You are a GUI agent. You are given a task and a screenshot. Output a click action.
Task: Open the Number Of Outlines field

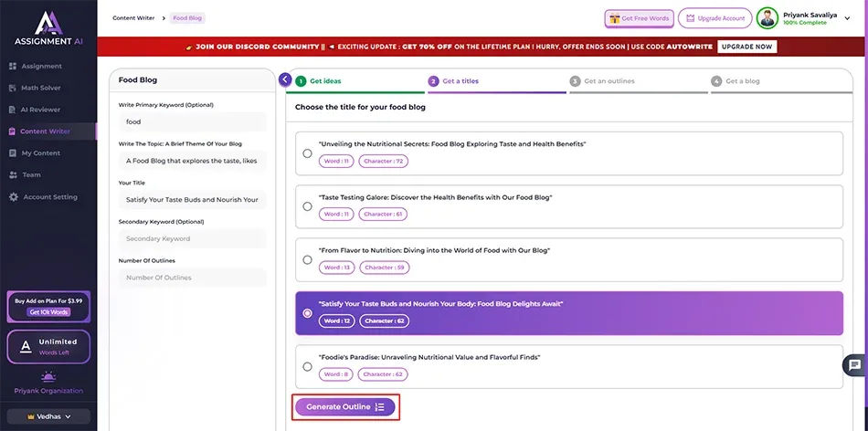192,278
